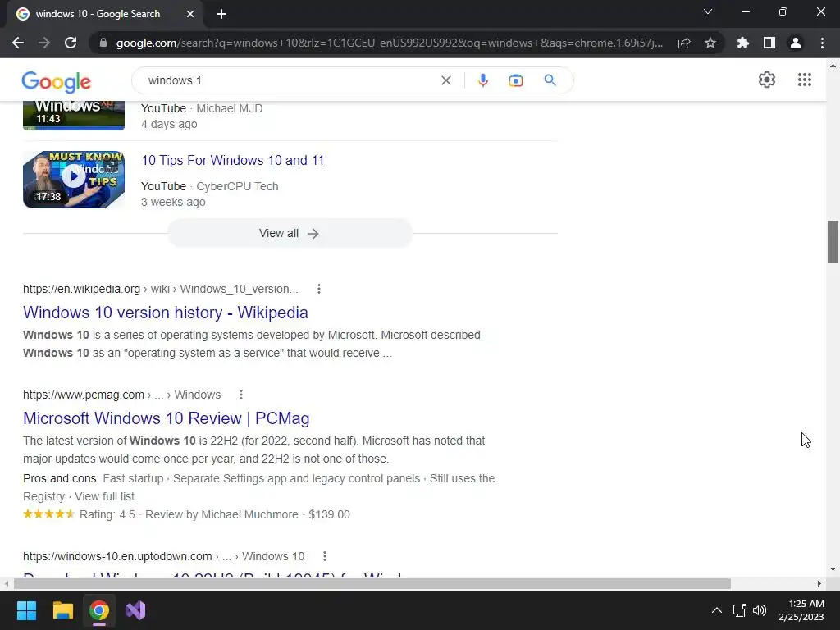Go to Google homepage logo
Viewport: 840px width, 630px height.
pos(57,81)
